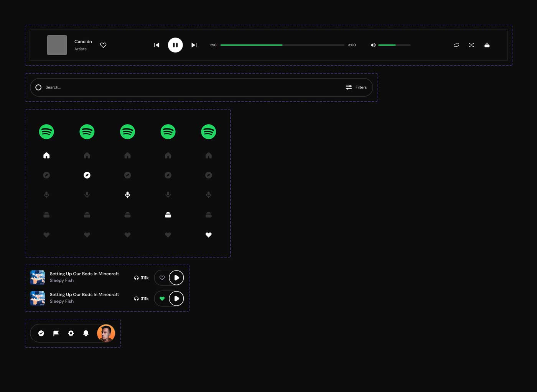Open the queue stack icon in player bar
The image size is (537, 392).
pyautogui.click(x=487, y=45)
